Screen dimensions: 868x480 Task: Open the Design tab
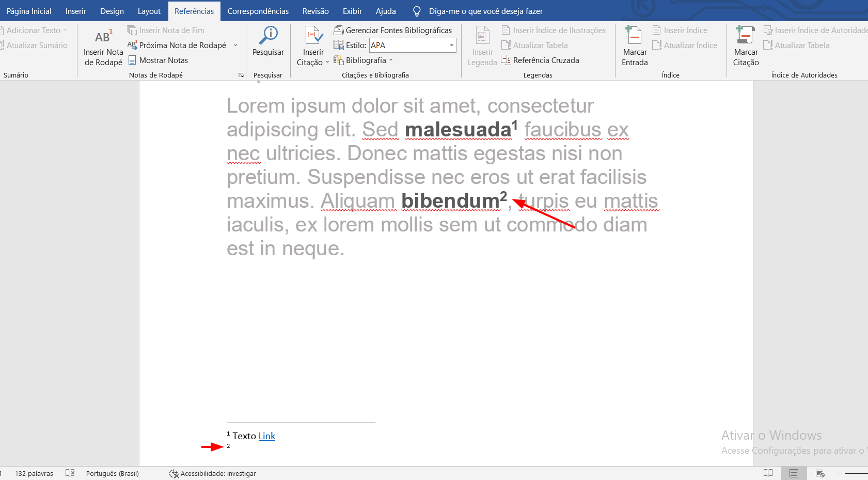pos(112,11)
